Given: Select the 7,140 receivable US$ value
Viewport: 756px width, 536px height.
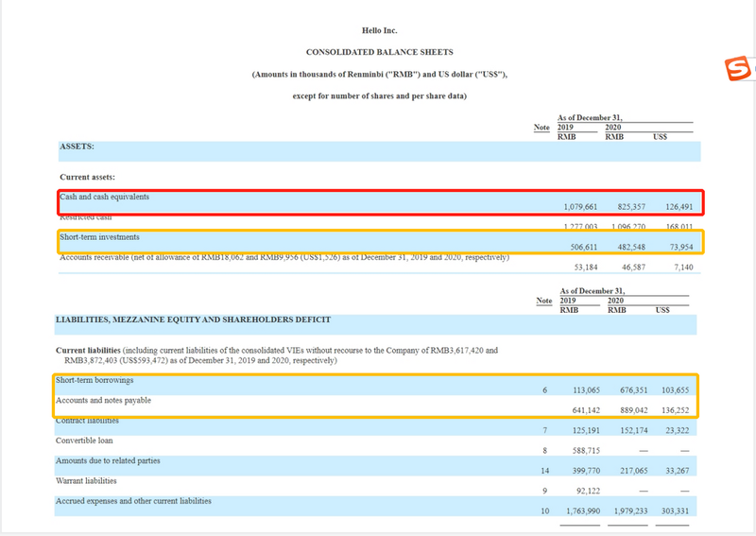Looking at the screenshot, I should pyautogui.click(x=683, y=268).
